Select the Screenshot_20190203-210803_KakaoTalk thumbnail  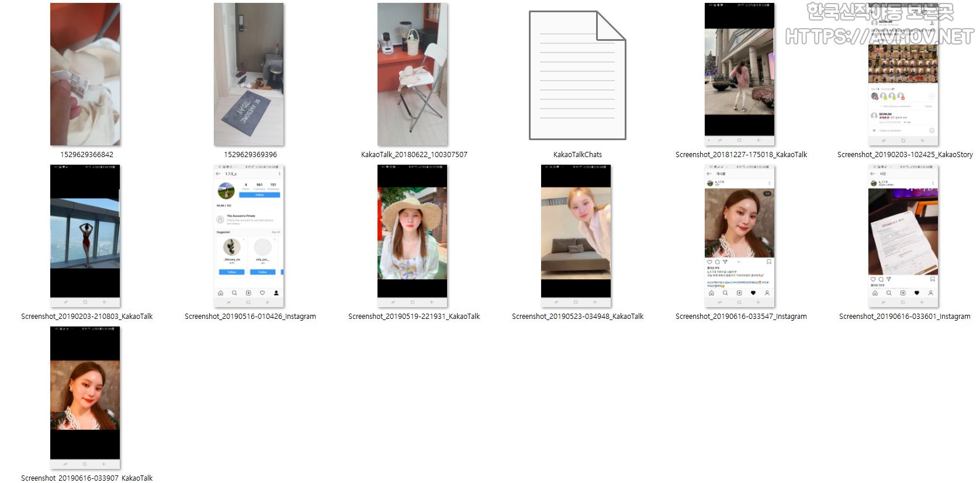pyautogui.click(x=85, y=236)
